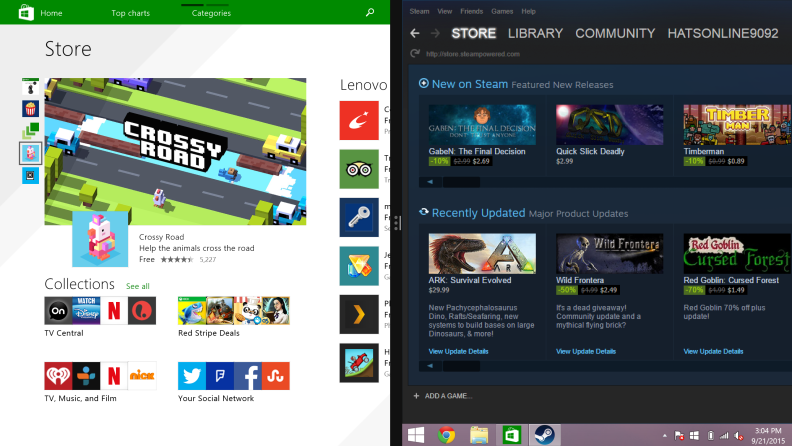
Task: Click Recently Updated heading link
Action: (478, 213)
